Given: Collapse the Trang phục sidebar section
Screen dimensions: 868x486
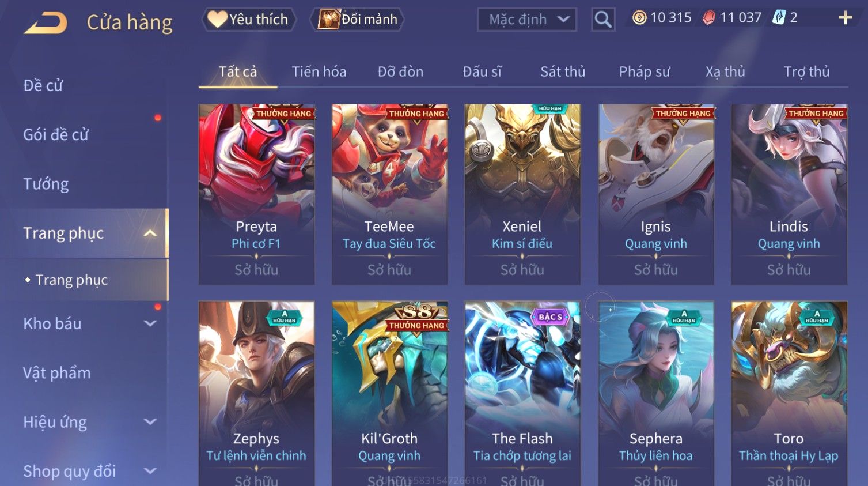Looking at the screenshot, I should pyautogui.click(x=150, y=233).
